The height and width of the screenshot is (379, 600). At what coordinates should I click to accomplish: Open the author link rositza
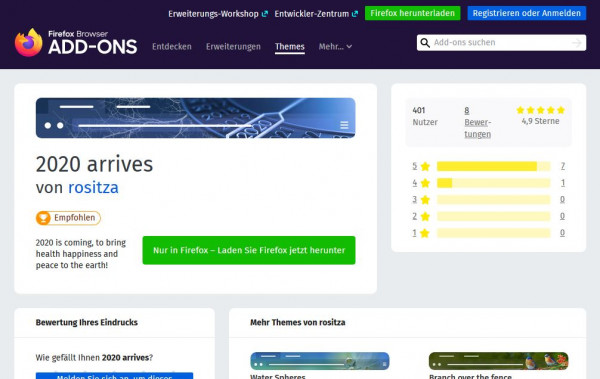point(93,188)
